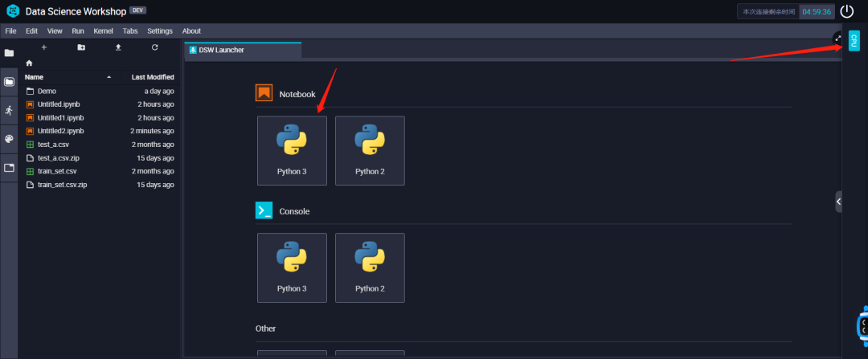Open the About menu

coord(191,31)
